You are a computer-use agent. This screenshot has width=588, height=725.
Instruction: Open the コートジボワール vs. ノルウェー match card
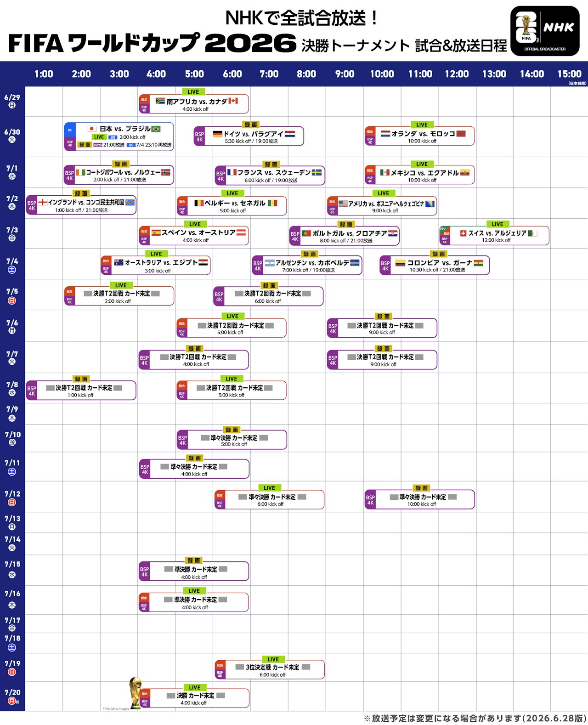coord(119,175)
